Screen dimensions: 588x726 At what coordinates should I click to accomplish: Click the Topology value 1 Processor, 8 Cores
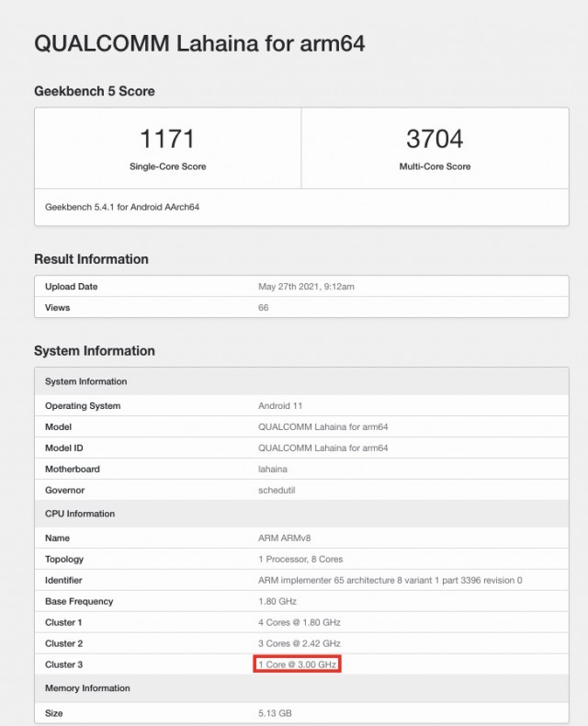click(x=301, y=560)
